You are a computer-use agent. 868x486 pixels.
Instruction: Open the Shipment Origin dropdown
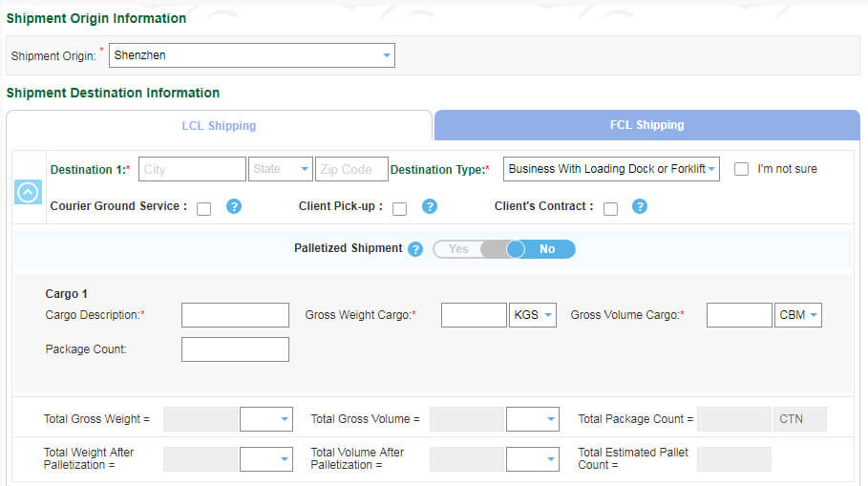point(252,55)
